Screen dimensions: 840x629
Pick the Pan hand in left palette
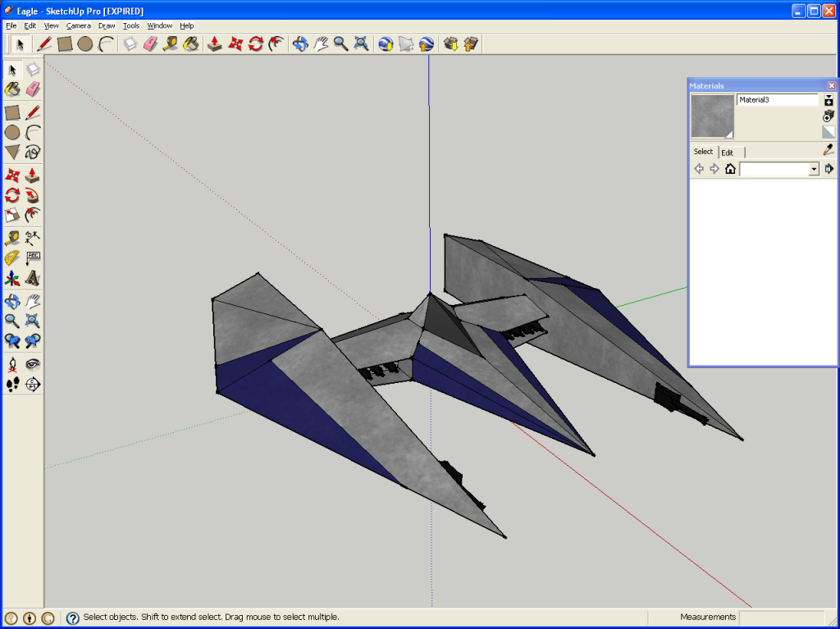[33, 301]
